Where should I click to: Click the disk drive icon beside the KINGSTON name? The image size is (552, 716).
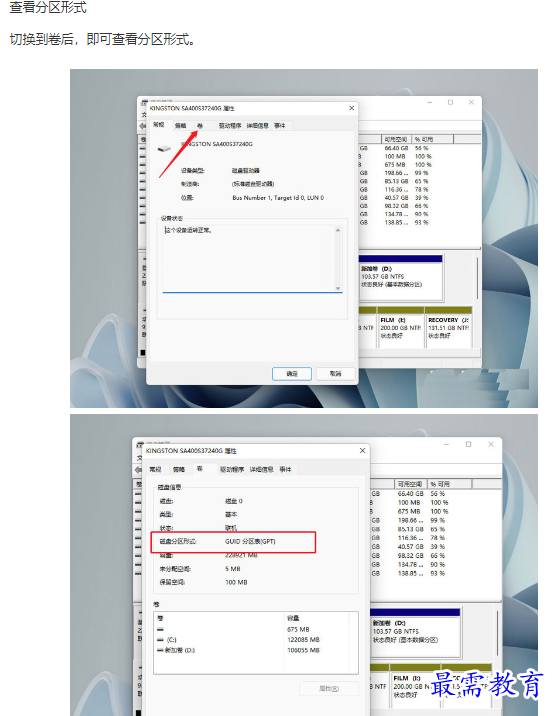tap(164, 148)
